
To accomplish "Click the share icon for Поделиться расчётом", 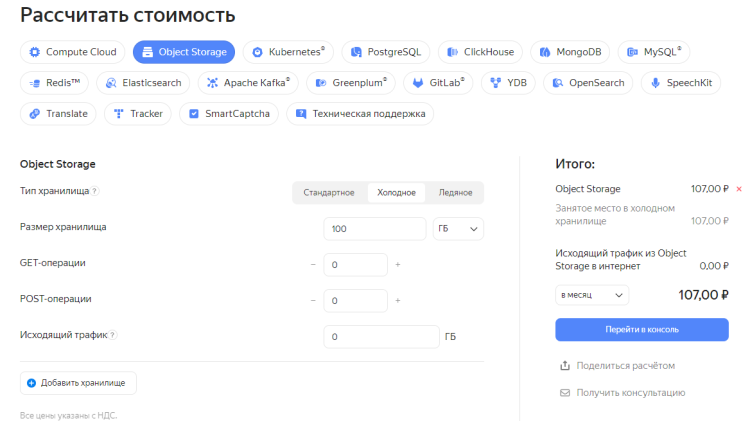I will 565,366.
